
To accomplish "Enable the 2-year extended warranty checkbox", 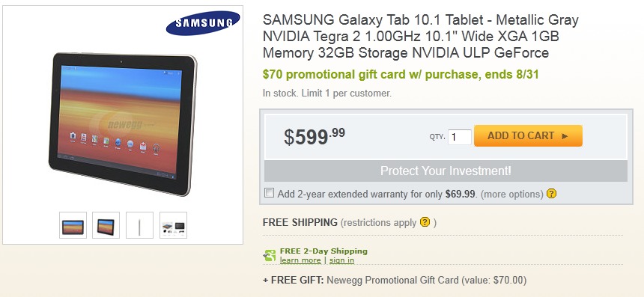I will click(269, 193).
